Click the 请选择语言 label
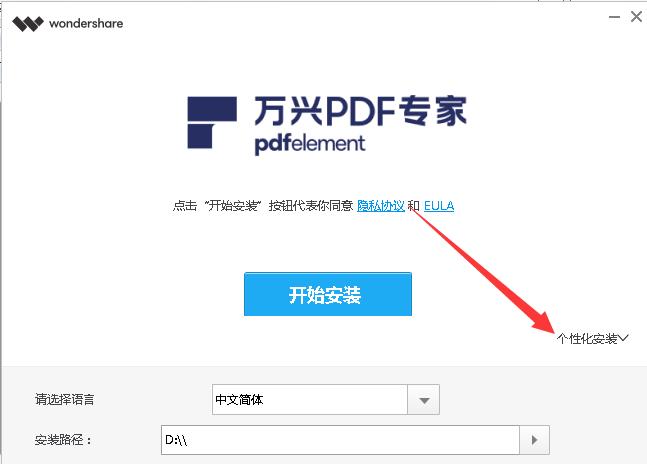The height and width of the screenshot is (464, 647). coord(65,399)
